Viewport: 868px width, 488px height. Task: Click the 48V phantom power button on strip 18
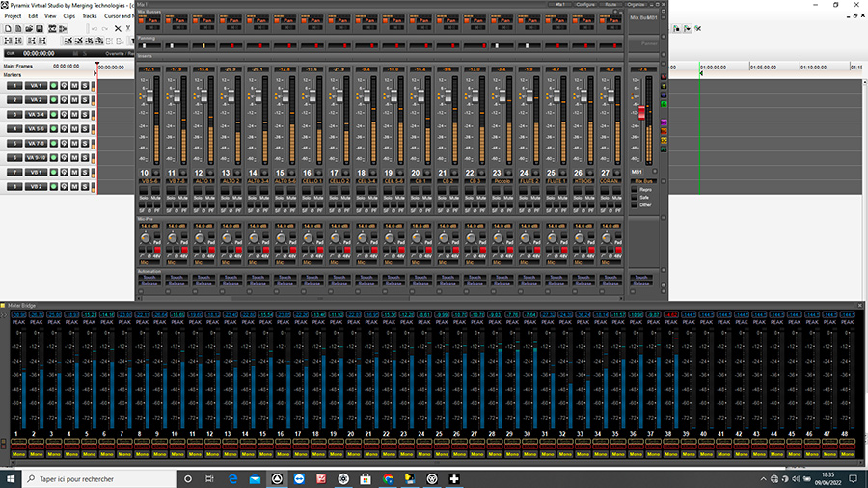click(x=374, y=250)
